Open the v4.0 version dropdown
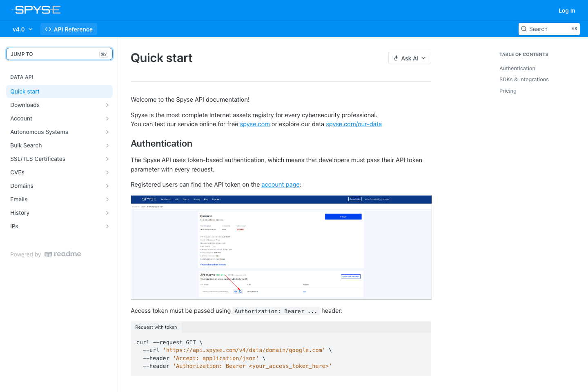The width and height of the screenshot is (588, 392). (22, 29)
